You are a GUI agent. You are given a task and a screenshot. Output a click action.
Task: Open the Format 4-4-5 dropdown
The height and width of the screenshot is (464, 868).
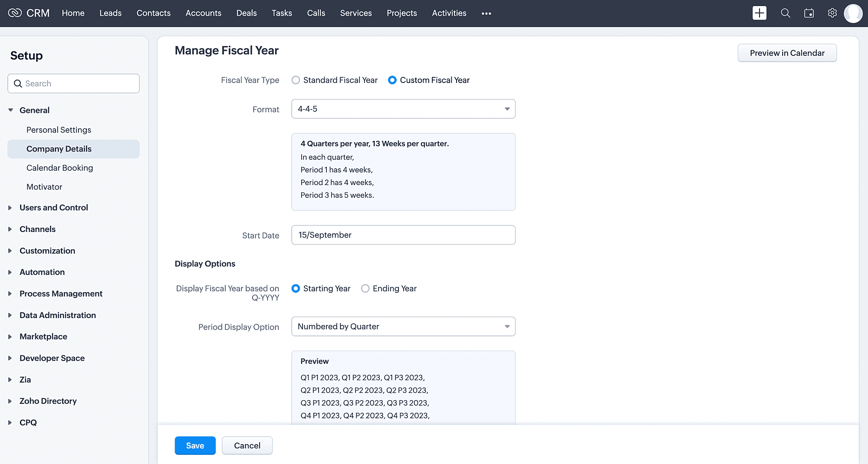click(x=403, y=109)
